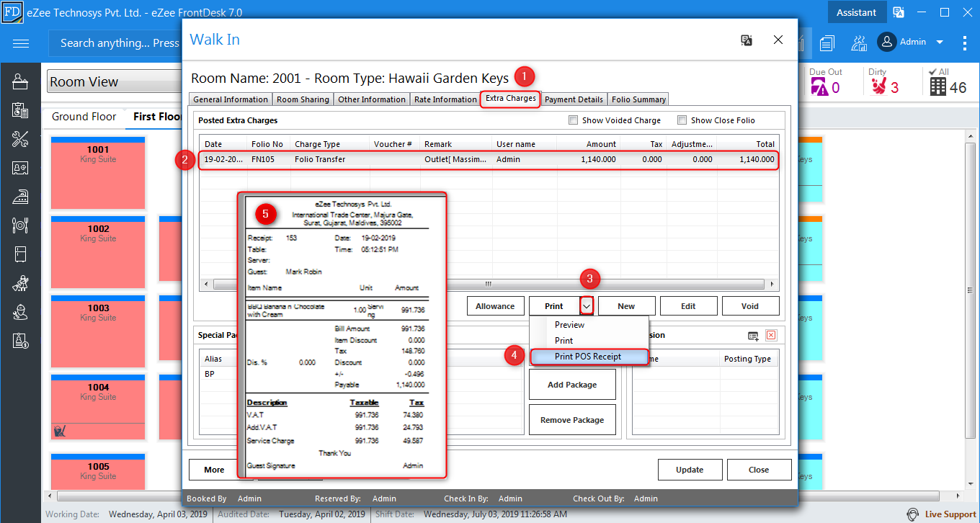
Task: Open the dashboard statistics icon in toolbar
Action: [x=859, y=43]
